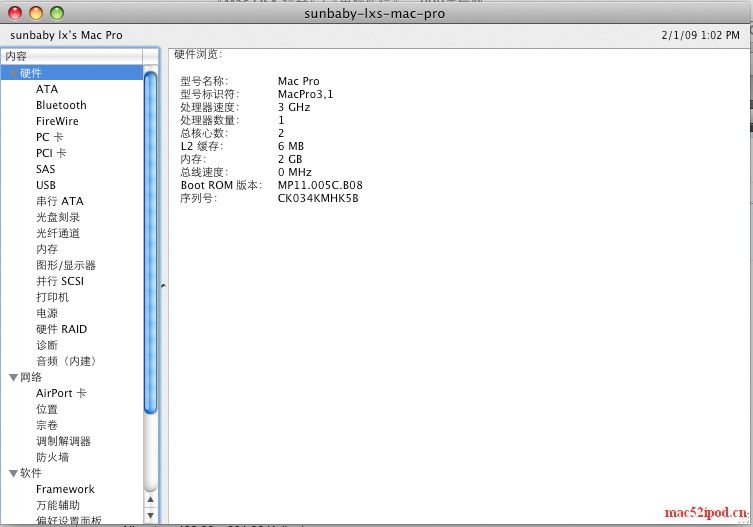The height and width of the screenshot is (527, 753).
Task: Select 宗卷 volumes entry
Action: coord(47,425)
